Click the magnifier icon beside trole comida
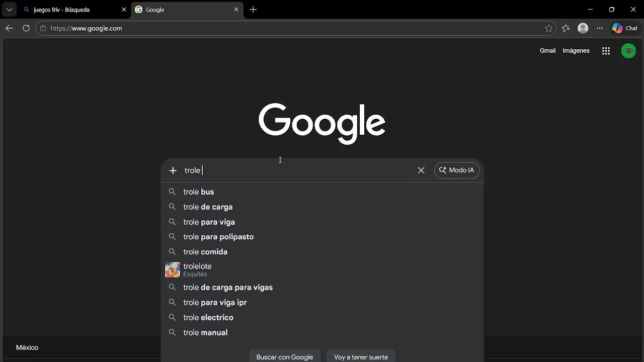The image size is (644, 362). [172, 252]
